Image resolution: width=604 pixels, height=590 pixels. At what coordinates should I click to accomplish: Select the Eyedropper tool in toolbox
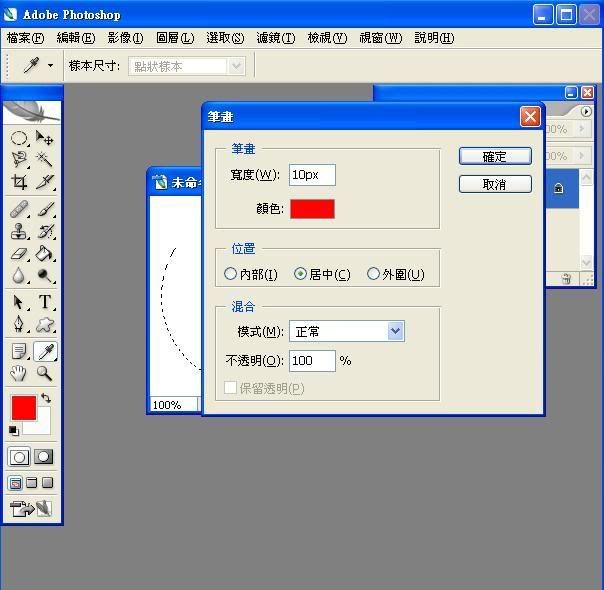45,351
